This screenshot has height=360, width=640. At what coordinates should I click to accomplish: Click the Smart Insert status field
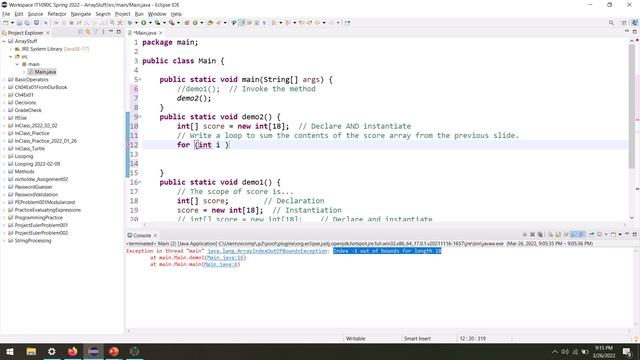(x=417, y=338)
